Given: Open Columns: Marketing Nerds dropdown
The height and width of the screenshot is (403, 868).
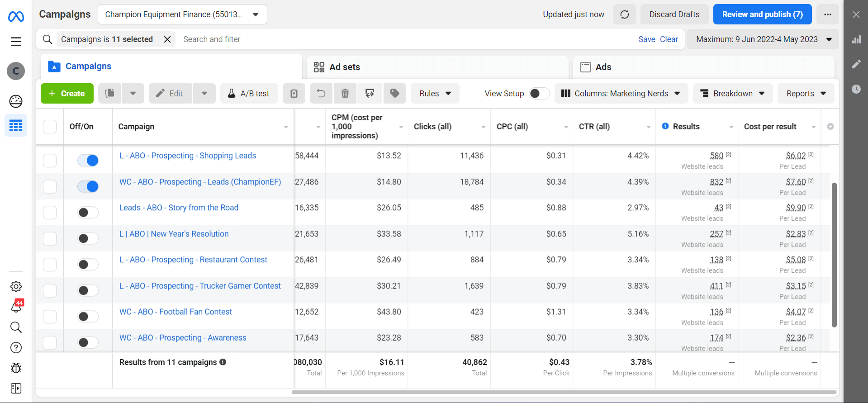Looking at the screenshot, I should pos(621,93).
